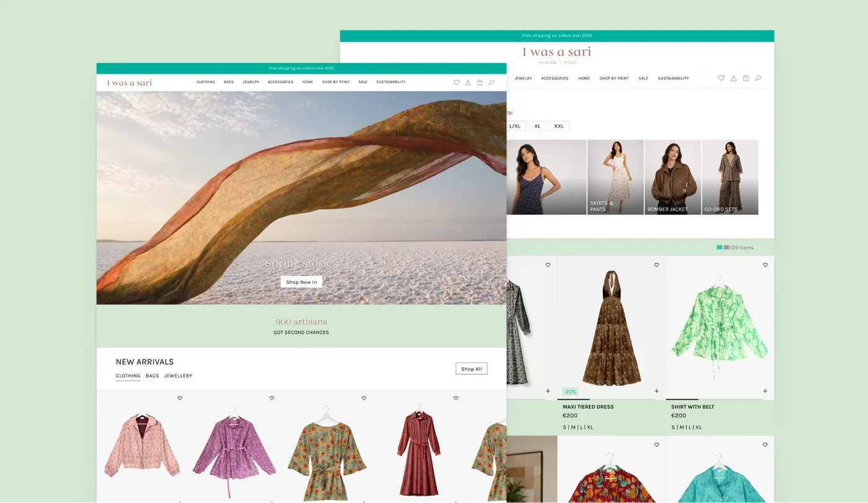Viewport: 868px width, 503px height.
Task: Open the CO-ORD SETS category thumbnail
Action: click(730, 177)
